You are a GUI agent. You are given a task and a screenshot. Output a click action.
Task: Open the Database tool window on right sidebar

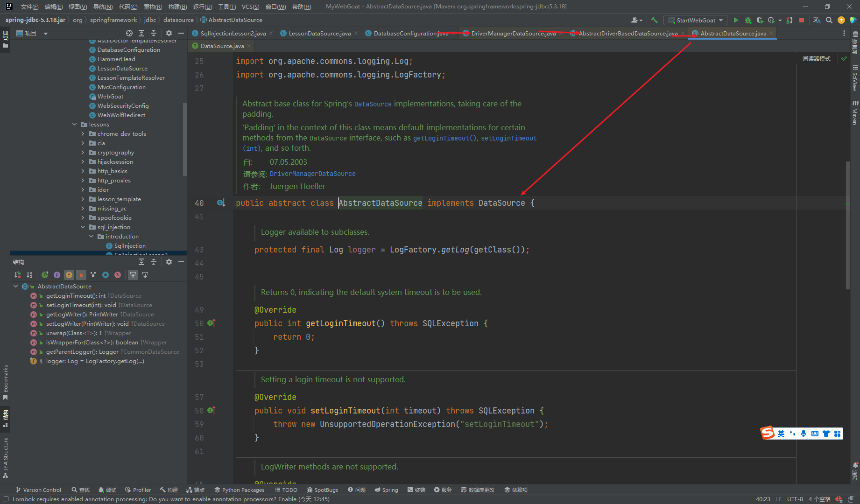[855, 42]
